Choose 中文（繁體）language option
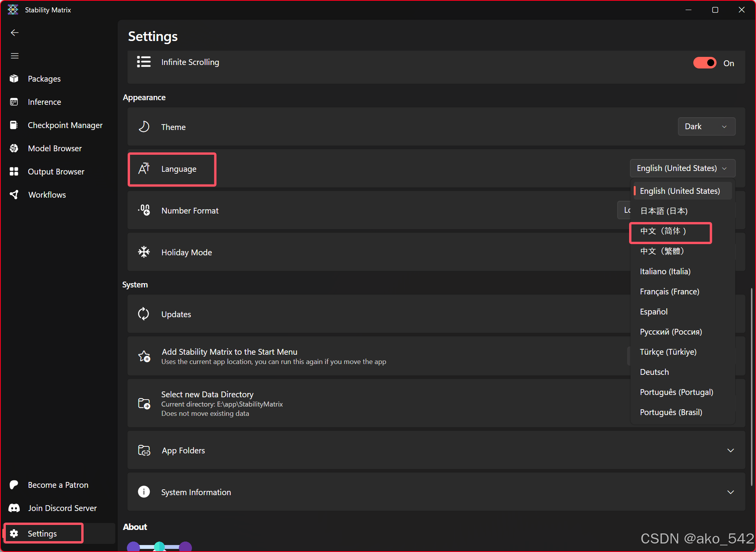This screenshot has height=552, width=756. click(682, 251)
